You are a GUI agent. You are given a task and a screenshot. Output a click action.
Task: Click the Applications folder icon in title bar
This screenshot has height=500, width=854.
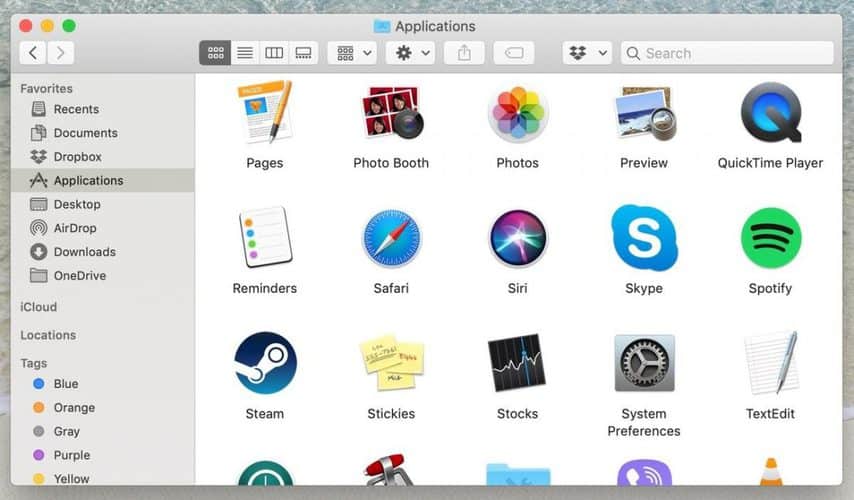382,26
